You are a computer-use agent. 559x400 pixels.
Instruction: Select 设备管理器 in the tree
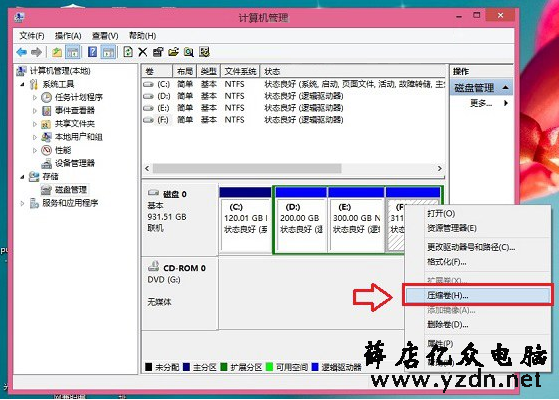75,163
